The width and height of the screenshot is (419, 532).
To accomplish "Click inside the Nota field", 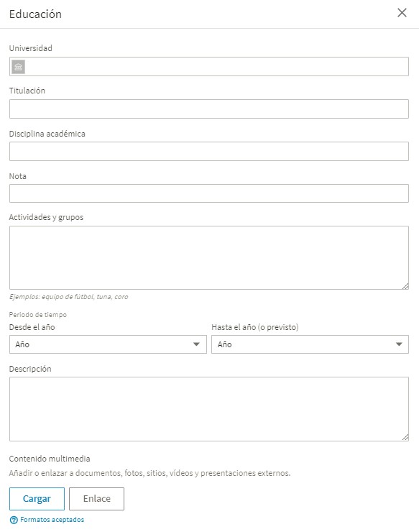I will 209,193.
